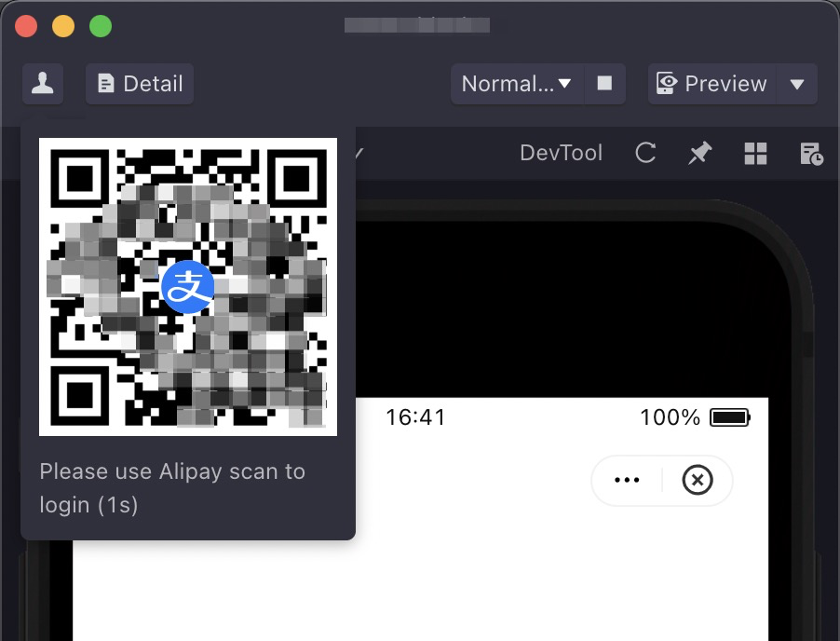The height and width of the screenshot is (641, 840).
Task: Click the 100% battery percentage text
Action: pyautogui.click(x=671, y=417)
